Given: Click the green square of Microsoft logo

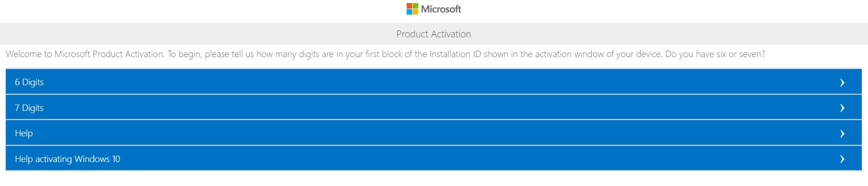Looking at the screenshot, I should click(x=415, y=6).
